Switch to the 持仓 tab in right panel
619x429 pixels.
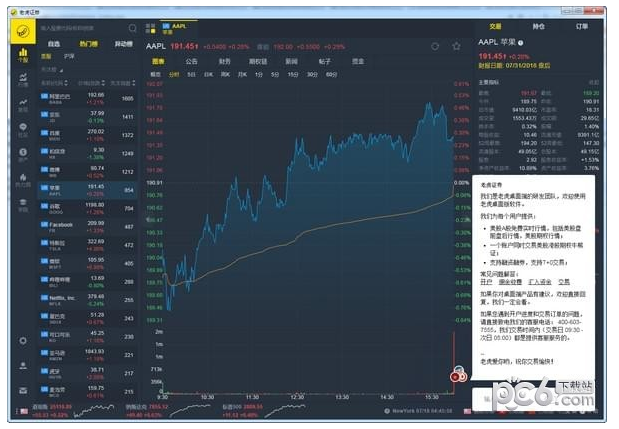coord(538,26)
